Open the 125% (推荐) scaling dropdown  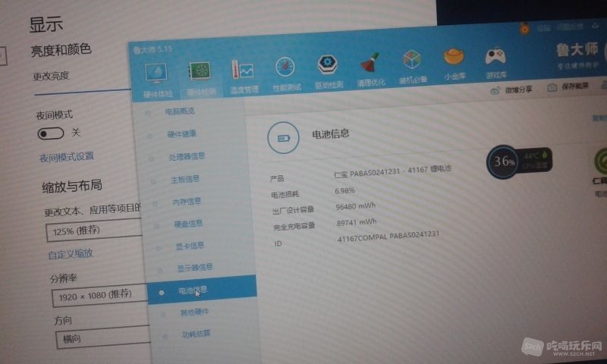94,231
